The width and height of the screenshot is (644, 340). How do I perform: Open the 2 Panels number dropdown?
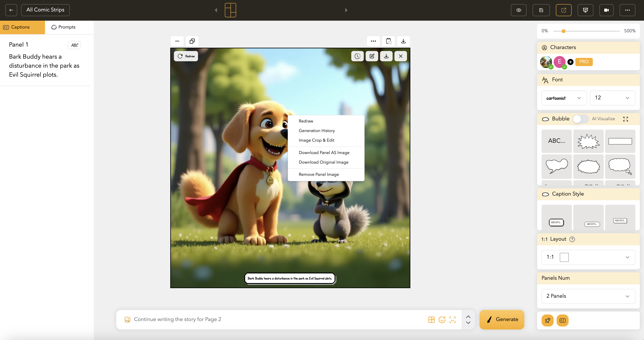(x=588, y=296)
